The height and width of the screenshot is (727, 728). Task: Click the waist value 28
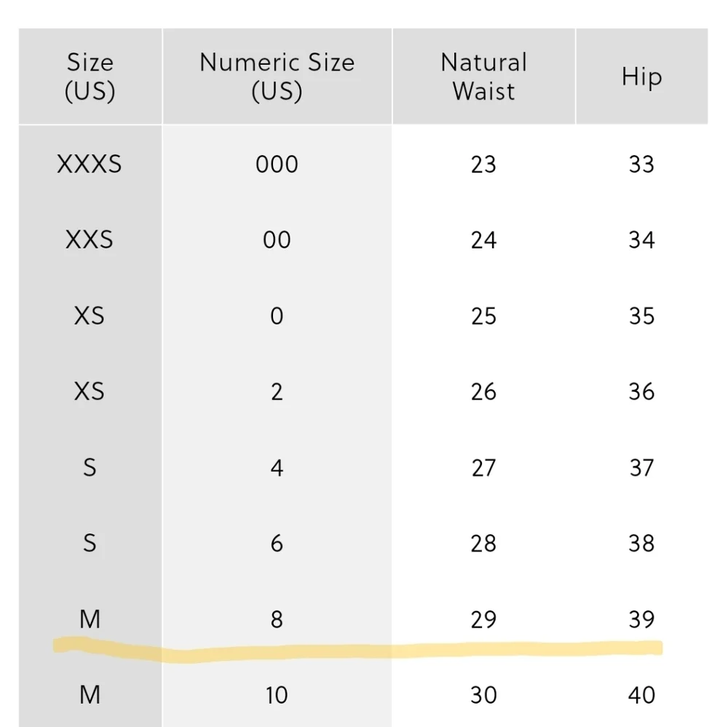pyautogui.click(x=483, y=543)
